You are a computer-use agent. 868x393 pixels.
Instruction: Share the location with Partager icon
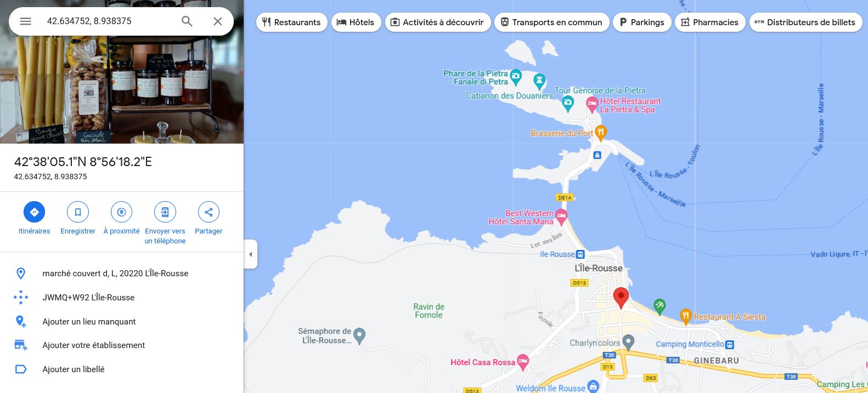tap(208, 212)
